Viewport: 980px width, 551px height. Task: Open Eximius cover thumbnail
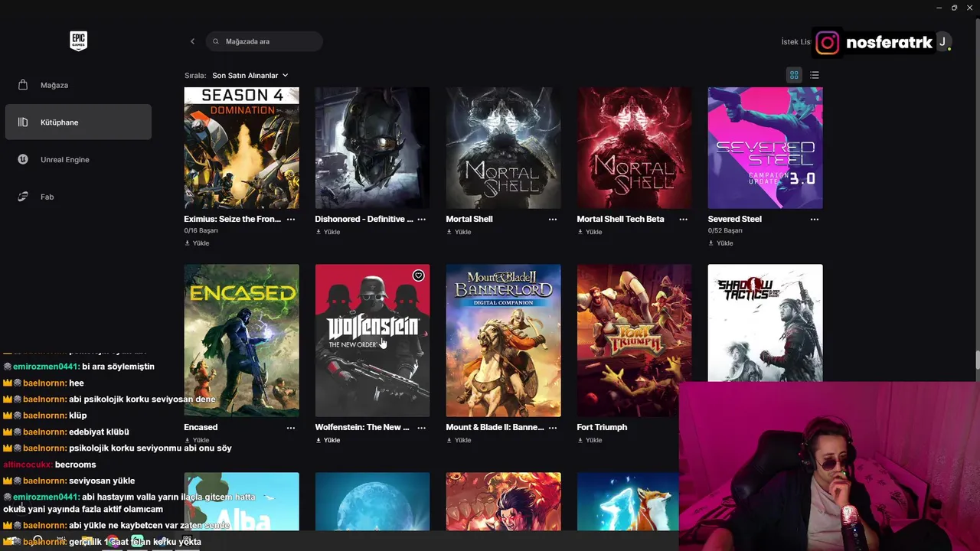(241, 148)
